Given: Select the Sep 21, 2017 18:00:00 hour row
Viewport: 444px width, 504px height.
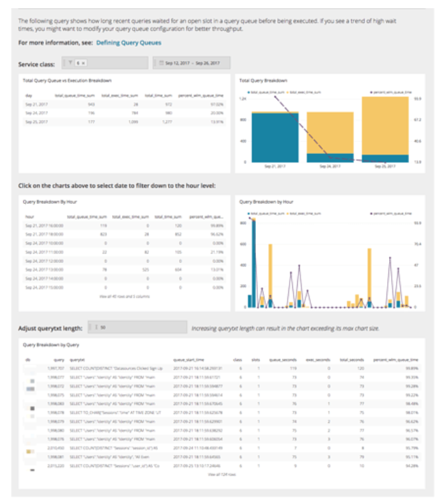Looking at the screenshot, I should pyautogui.click(x=124, y=234).
